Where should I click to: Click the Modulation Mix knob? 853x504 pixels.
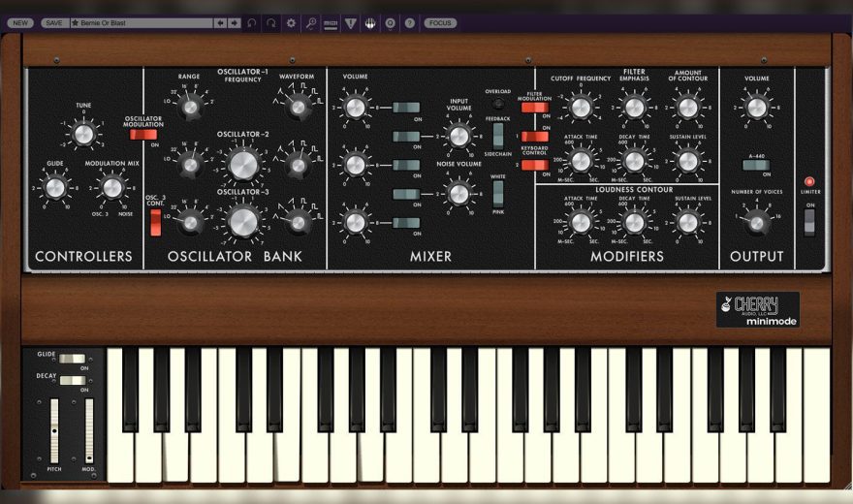coord(112,188)
